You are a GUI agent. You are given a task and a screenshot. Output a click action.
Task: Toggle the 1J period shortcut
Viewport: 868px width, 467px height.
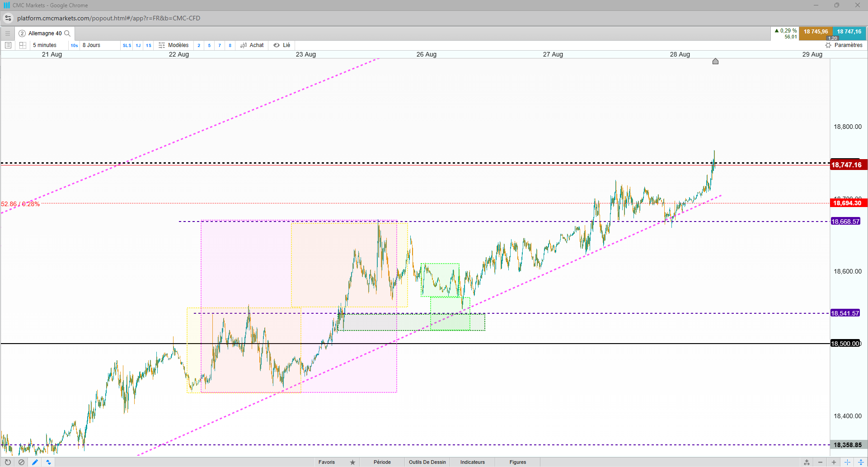point(138,45)
